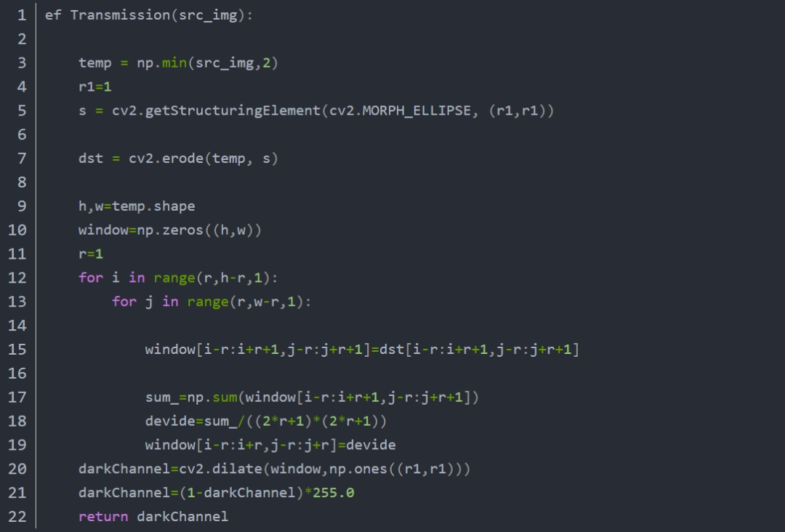The width and height of the screenshot is (785, 532).
Task: Click dst slice on line 15
Action: pos(479,350)
